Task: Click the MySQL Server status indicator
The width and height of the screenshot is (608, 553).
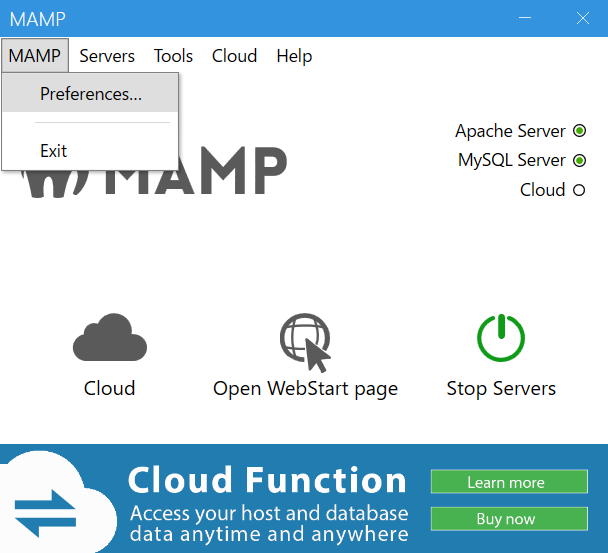Action: (579, 160)
